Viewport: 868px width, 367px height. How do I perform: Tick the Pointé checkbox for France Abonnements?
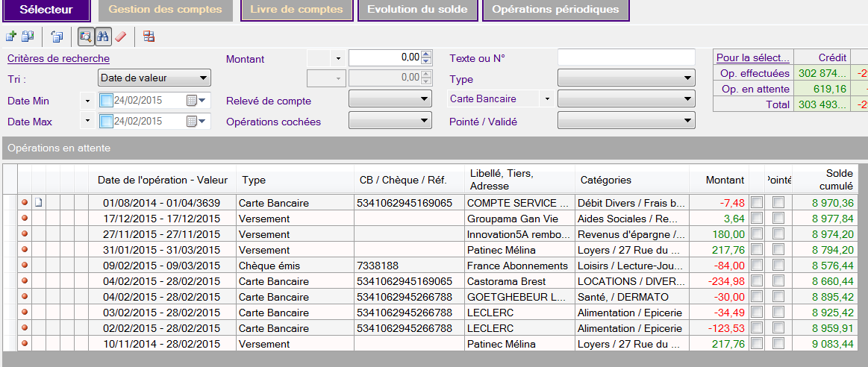click(x=778, y=266)
